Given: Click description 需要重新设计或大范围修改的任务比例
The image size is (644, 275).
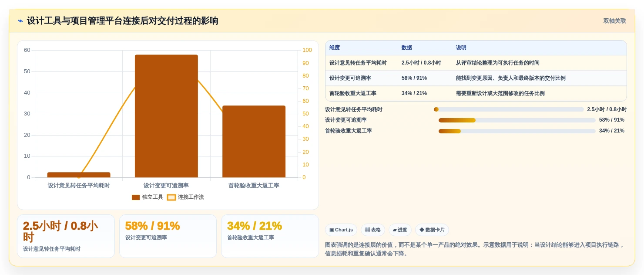Looking at the screenshot, I should 500,94.
